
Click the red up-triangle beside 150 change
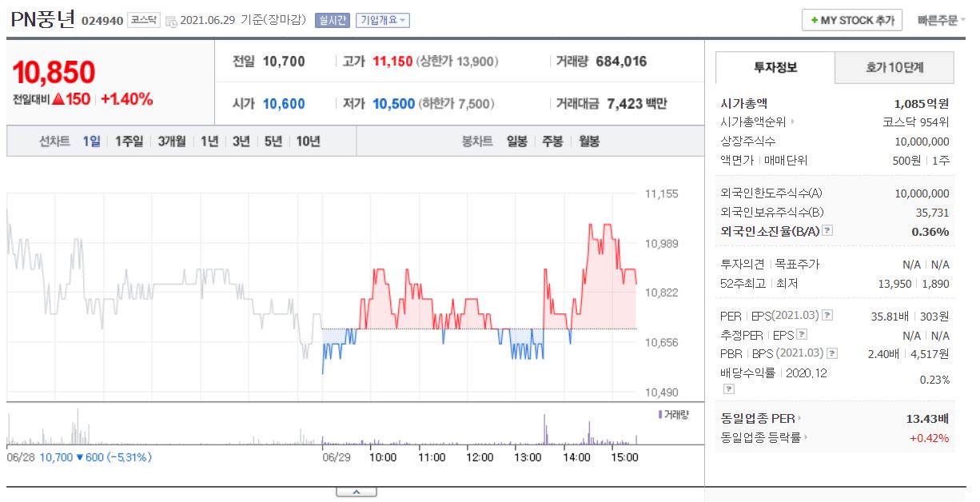point(58,99)
